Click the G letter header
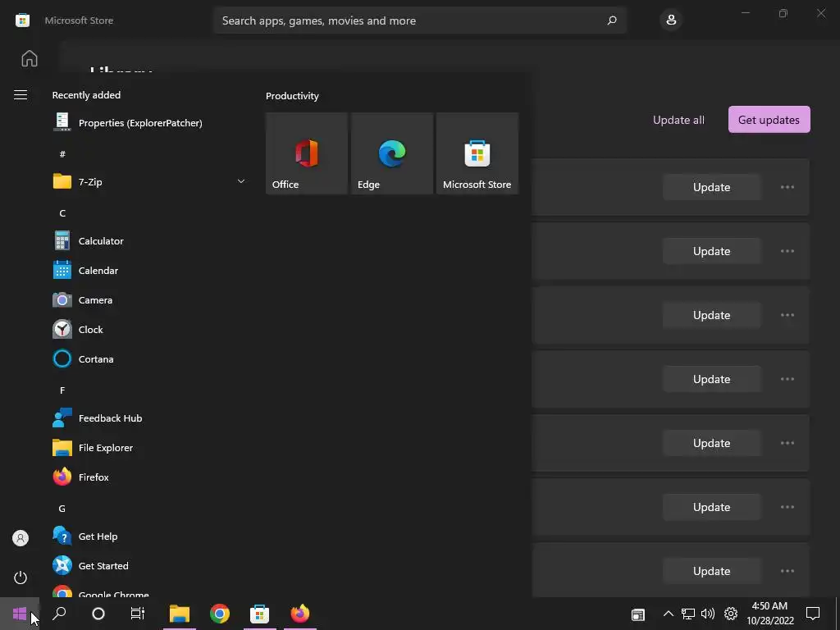This screenshot has width=840, height=630. point(62,509)
